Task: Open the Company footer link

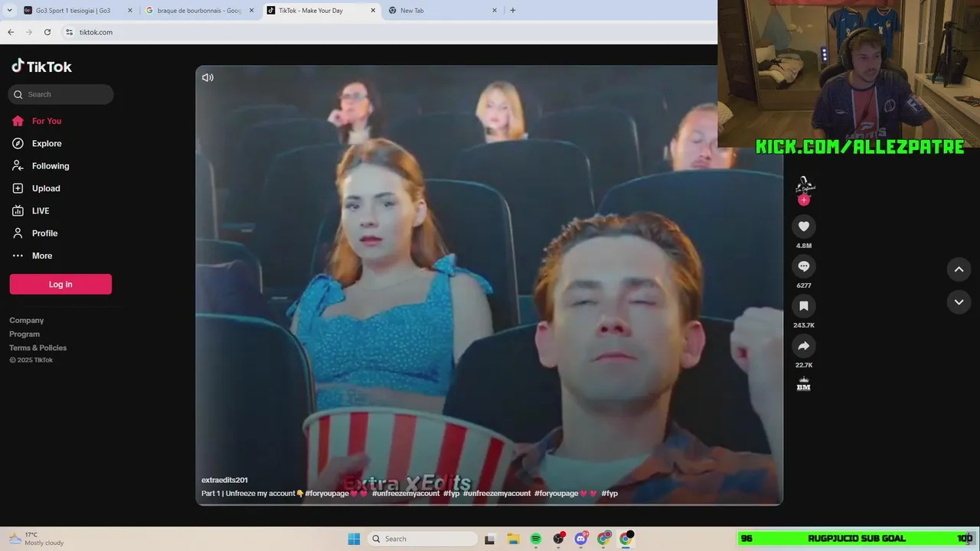Action: coord(27,321)
